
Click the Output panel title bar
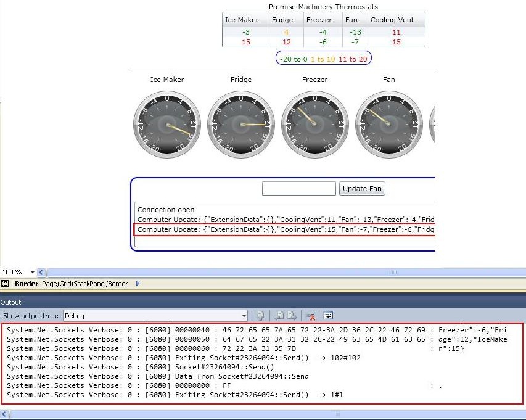[x=263, y=302]
